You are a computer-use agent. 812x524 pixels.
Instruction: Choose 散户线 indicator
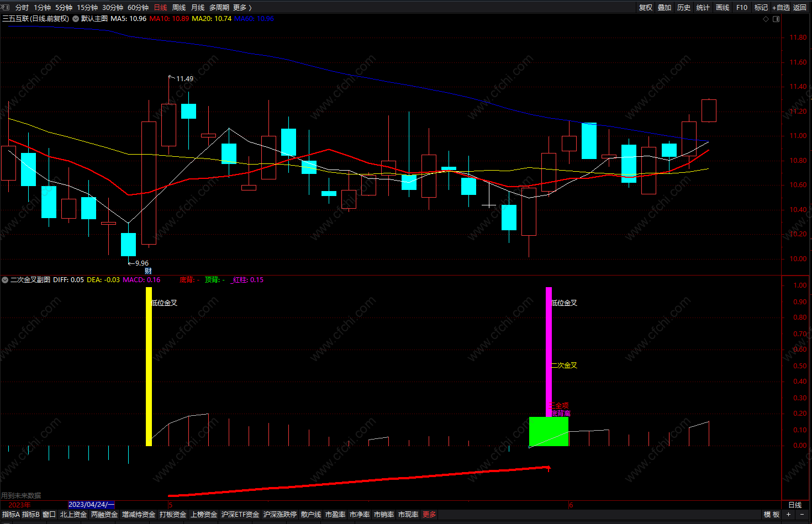pyautogui.click(x=311, y=515)
